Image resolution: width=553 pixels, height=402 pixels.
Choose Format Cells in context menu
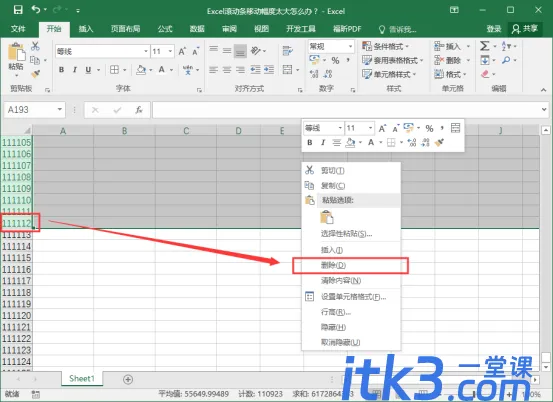[351, 297]
